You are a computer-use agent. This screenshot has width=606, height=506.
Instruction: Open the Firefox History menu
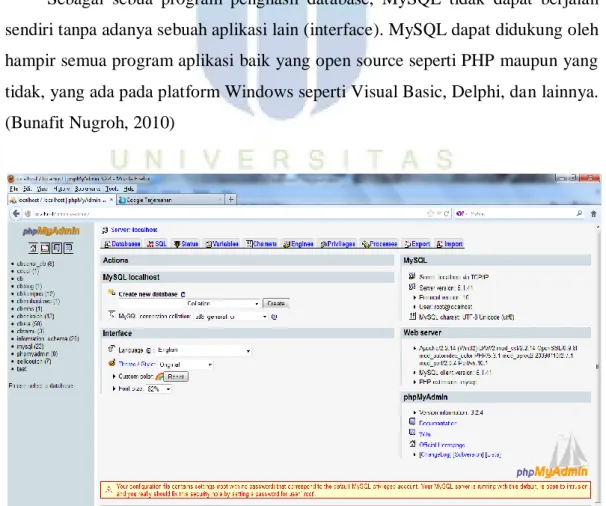(x=61, y=189)
